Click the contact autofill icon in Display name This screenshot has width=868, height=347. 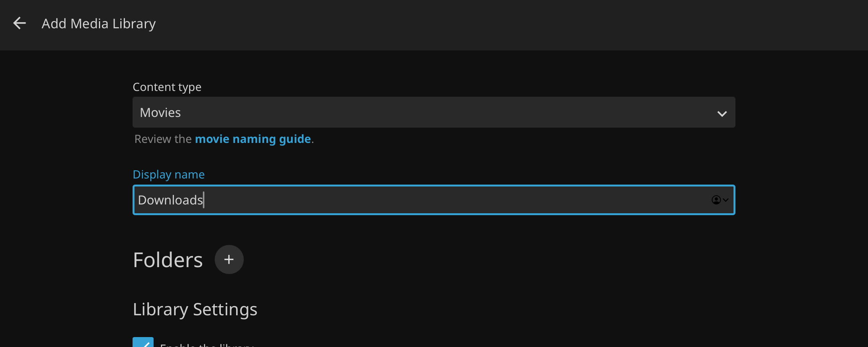(716, 200)
